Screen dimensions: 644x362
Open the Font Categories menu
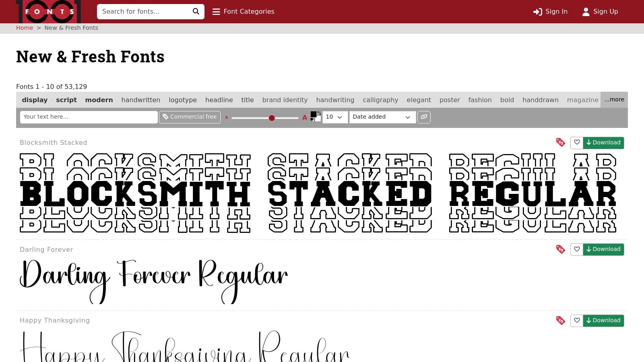[x=243, y=12]
